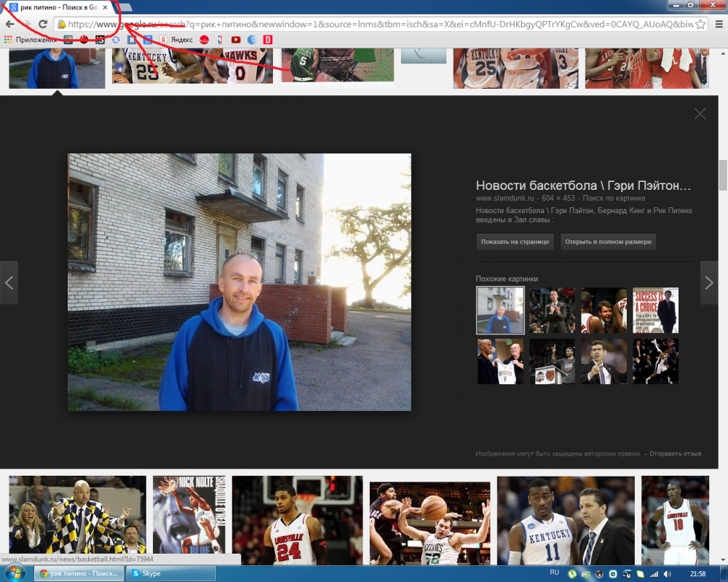Click the "Показать на странице" button
Image resolution: width=728 pixels, height=582 pixels.
[x=515, y=242]
